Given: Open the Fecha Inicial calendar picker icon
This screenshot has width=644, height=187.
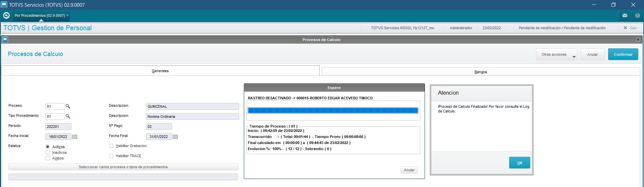Looking at the screenshot, I should [x=75, y=137].
